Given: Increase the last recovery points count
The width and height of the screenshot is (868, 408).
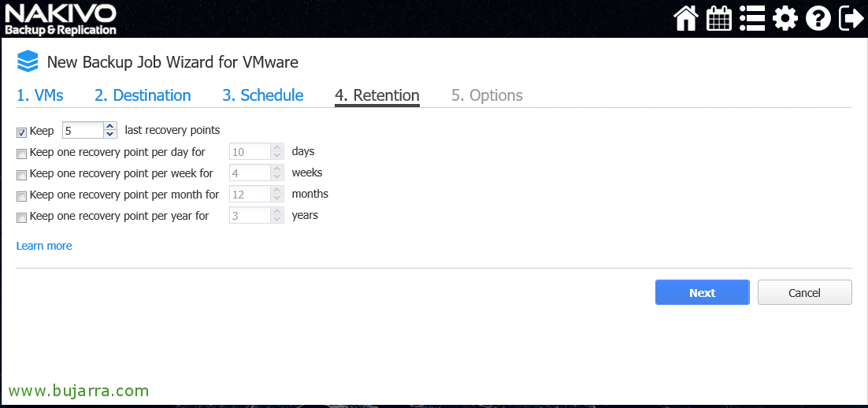Looking at the screenshot, I should 110,126.
